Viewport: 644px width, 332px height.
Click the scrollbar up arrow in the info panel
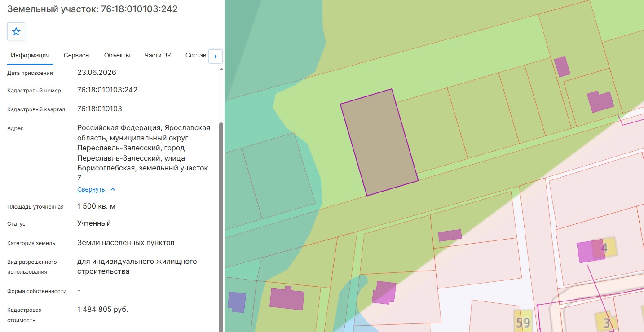click(221, 70)
